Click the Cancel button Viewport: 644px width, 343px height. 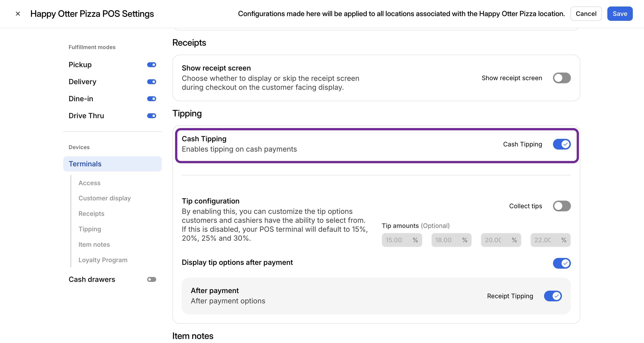[x=586, y=14]
